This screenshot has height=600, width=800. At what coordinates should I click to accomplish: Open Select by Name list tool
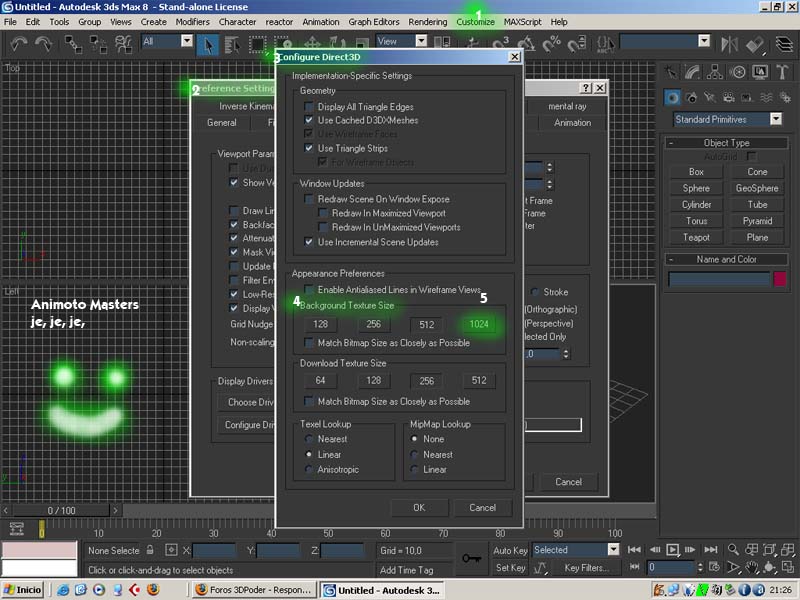232,45
